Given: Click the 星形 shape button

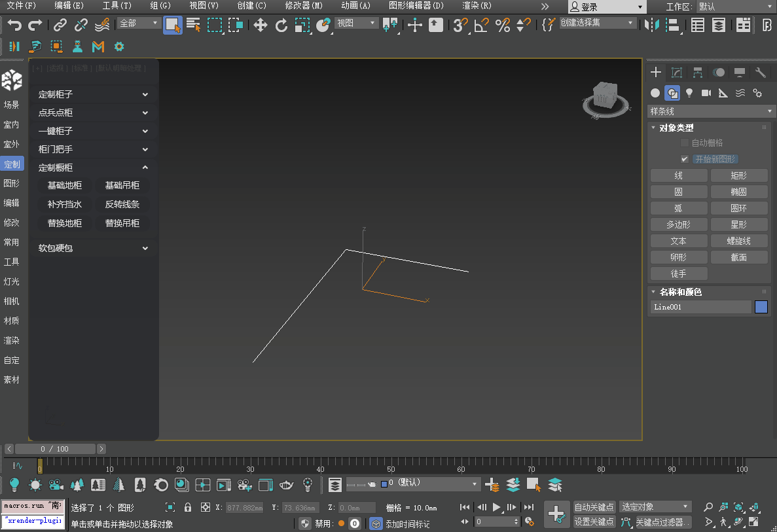Looking at the screenshot, I should [739, 224].
